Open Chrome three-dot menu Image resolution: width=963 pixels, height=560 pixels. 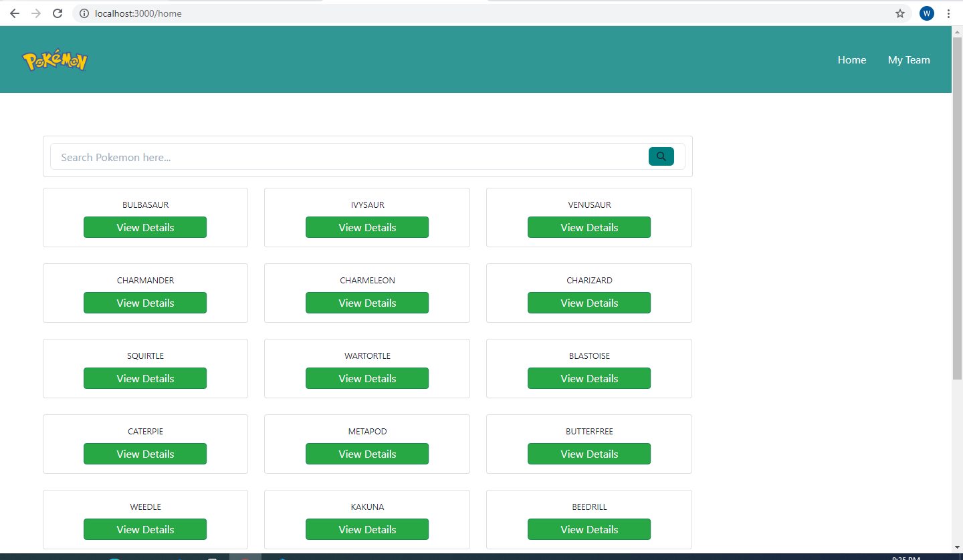pos(948,13)
